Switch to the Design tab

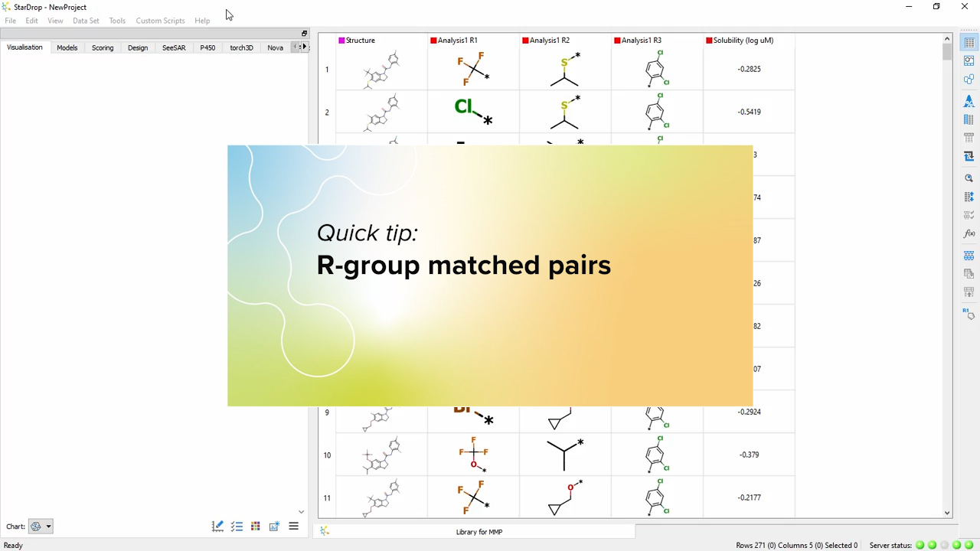pyautogui.click(x=138, y=47)
